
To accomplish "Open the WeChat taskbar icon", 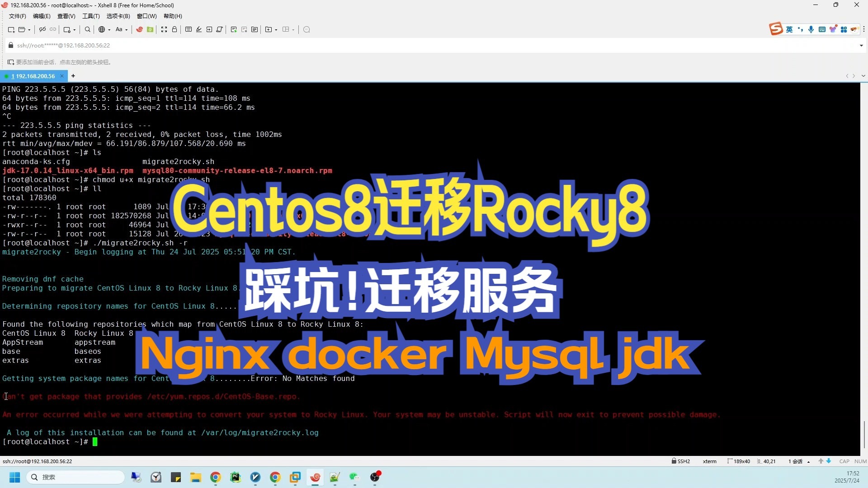I will click(354, 477).
